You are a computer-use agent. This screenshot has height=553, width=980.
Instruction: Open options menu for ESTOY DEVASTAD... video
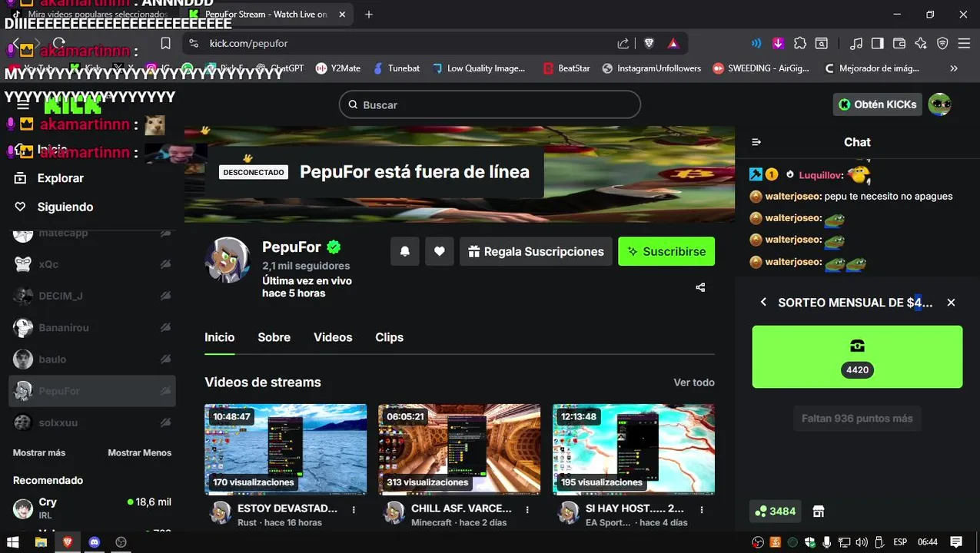[x=354, y=509]
